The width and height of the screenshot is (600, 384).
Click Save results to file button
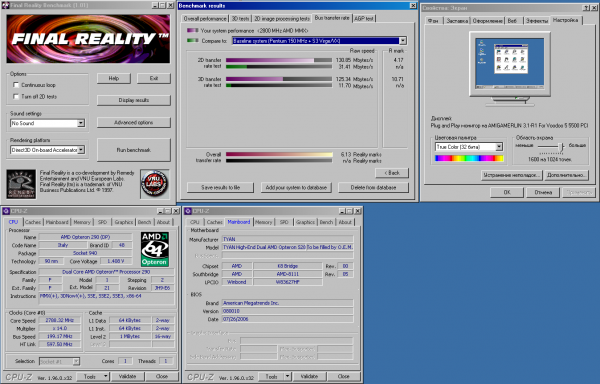(220, 187)
